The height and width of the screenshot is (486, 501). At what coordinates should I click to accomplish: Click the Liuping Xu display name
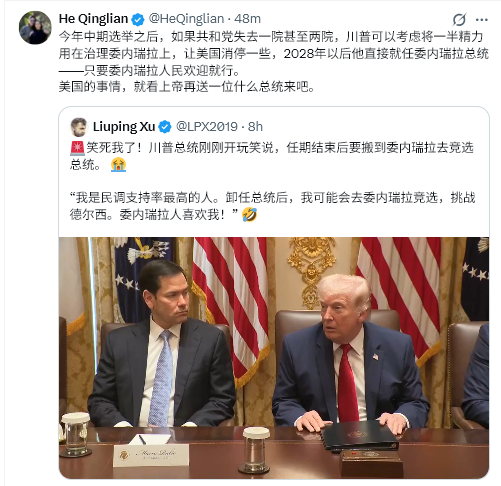[124, 127]
